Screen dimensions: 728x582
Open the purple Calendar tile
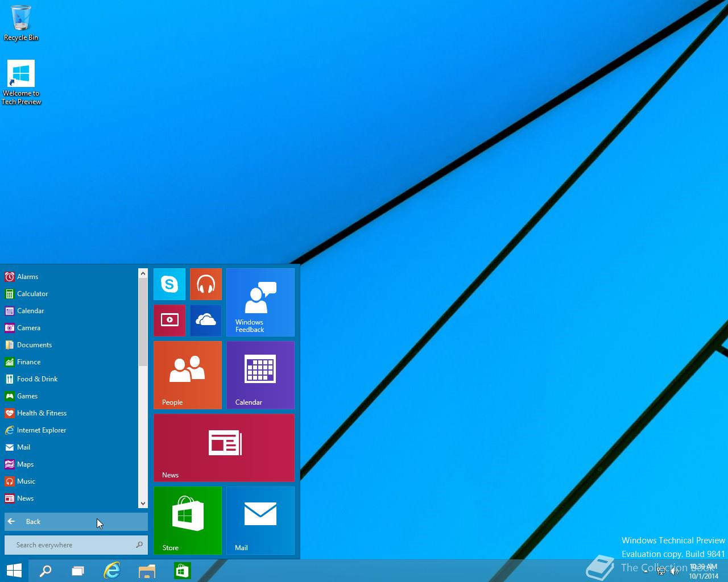(x=260, y=375)
